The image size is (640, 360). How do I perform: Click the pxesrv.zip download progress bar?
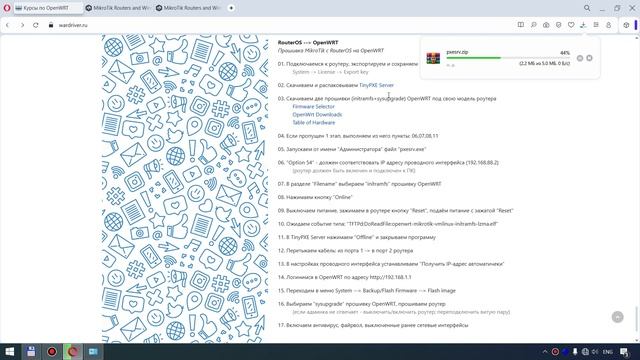[508, 58]
